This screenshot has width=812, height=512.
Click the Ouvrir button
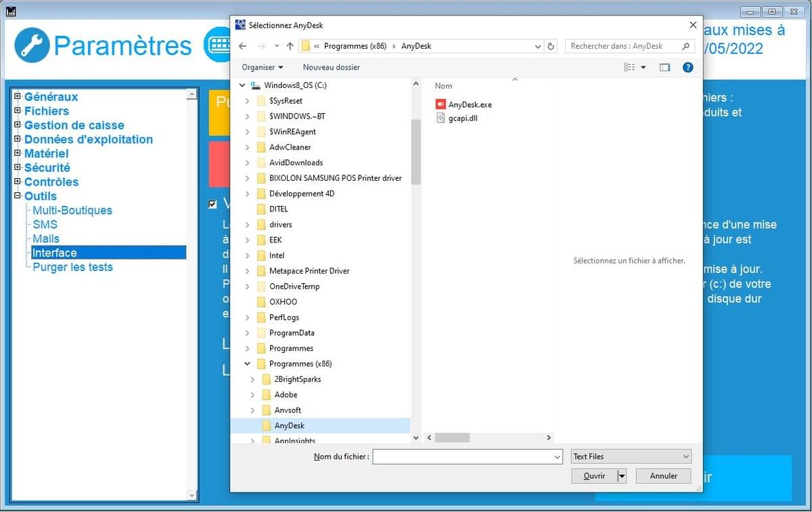click(593, 475)
